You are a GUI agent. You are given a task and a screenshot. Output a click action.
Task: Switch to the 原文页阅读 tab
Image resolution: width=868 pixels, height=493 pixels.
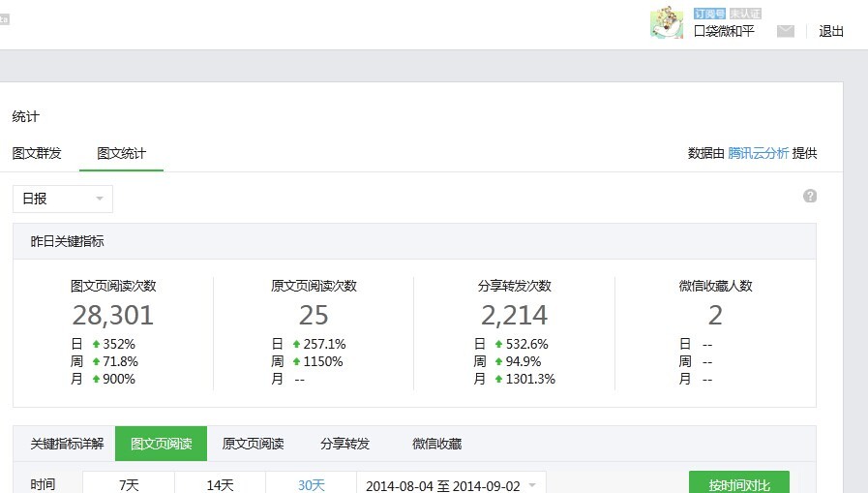pos(253,444)
